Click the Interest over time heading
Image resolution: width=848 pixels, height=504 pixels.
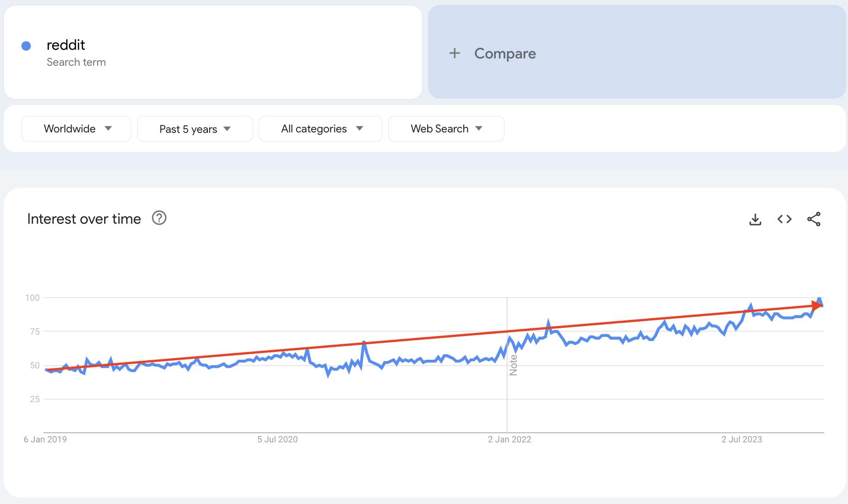(84, 219)
